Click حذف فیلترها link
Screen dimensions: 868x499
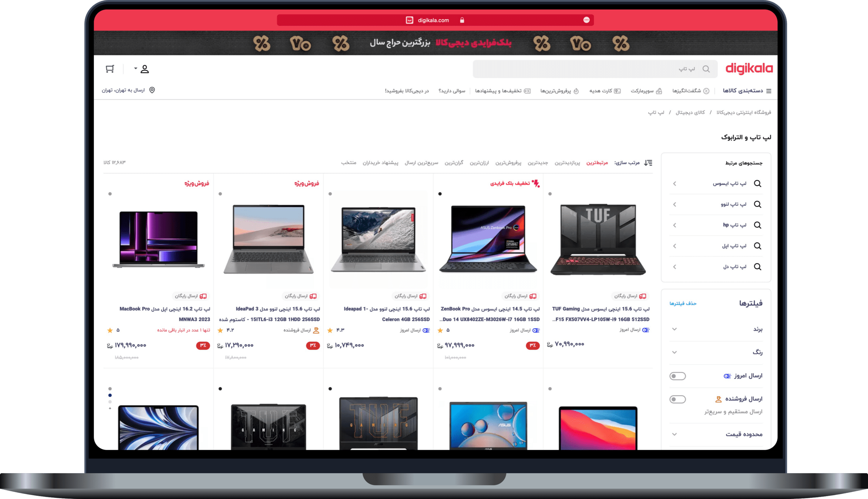[683, 303]
